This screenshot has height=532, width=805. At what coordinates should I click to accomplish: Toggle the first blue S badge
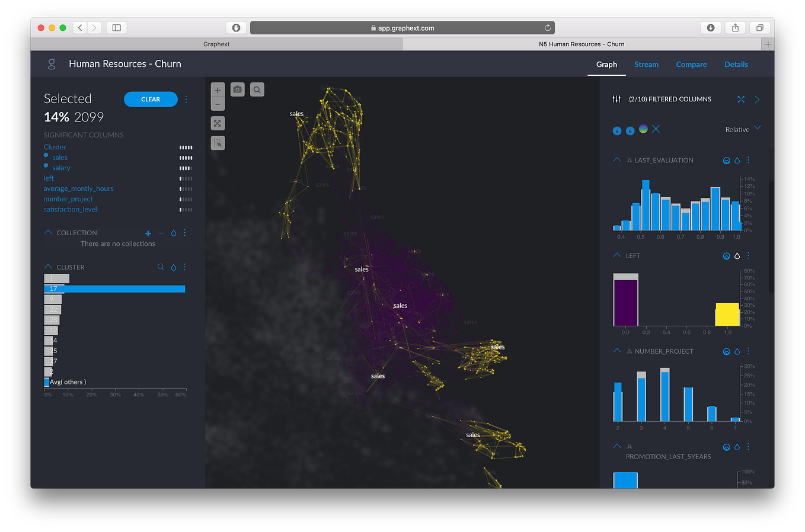point(616,130)
